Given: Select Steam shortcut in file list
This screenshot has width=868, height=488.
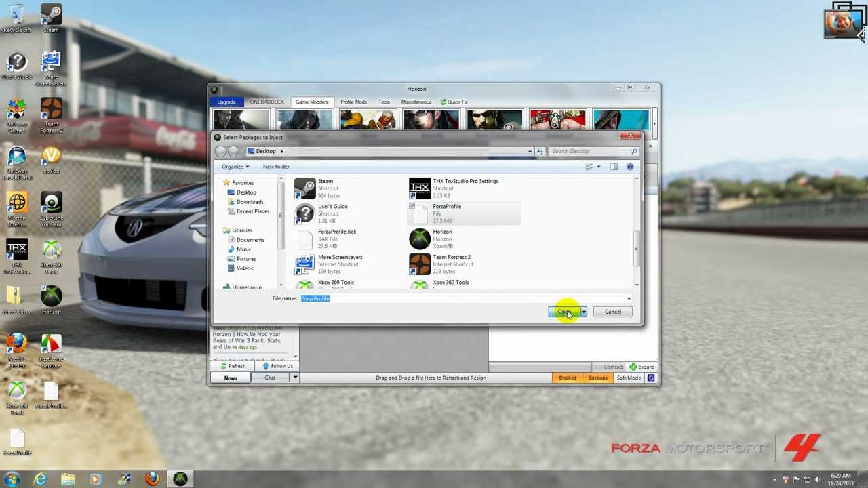Looking at the screenshot, I should pyautogui.click(x=349, y=188).
